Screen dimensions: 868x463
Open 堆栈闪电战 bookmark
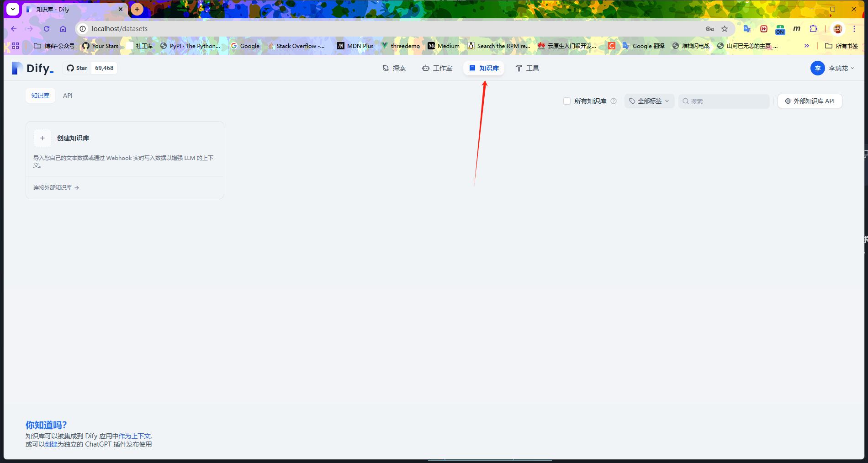coord(691,46)
